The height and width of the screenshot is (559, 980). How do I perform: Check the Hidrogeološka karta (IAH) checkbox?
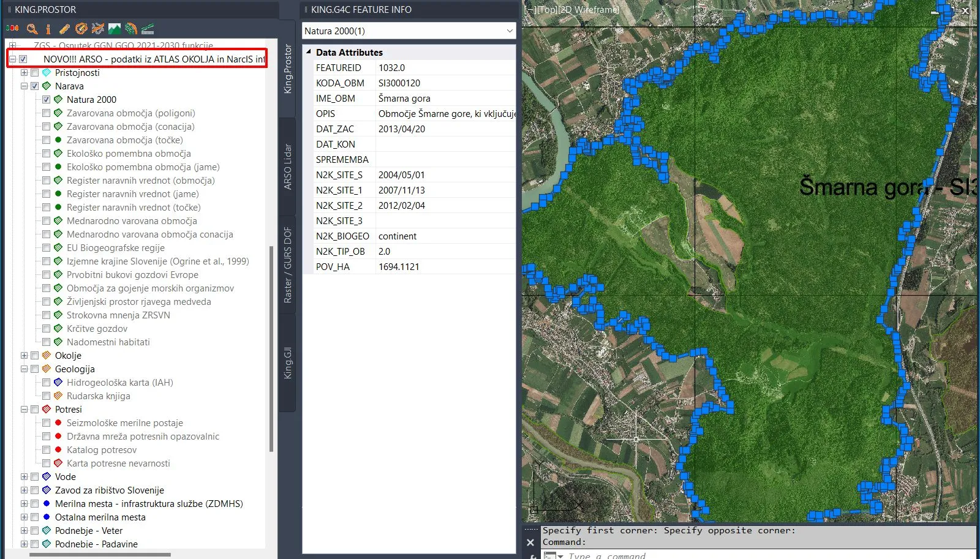[47, 383]
